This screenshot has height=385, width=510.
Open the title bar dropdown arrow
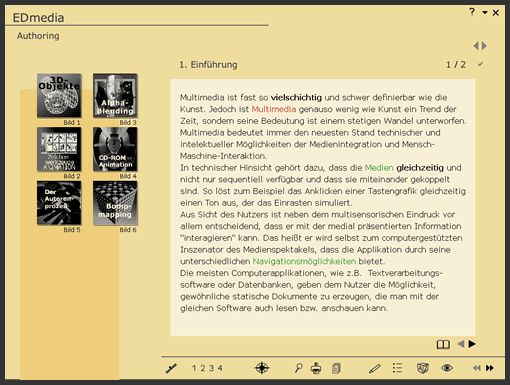point(485,13)
